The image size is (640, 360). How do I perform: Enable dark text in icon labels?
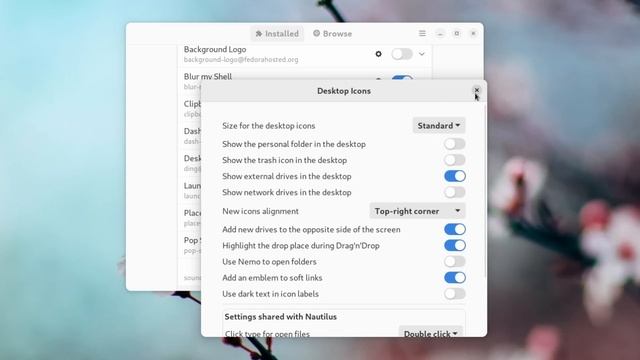click(x=455, y=294)
